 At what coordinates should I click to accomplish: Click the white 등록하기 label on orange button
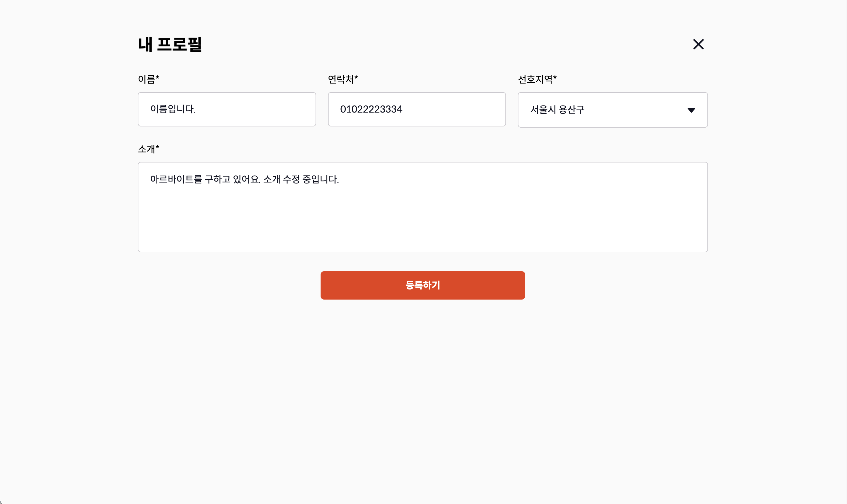pyautogui.click(x=423, y=285)
